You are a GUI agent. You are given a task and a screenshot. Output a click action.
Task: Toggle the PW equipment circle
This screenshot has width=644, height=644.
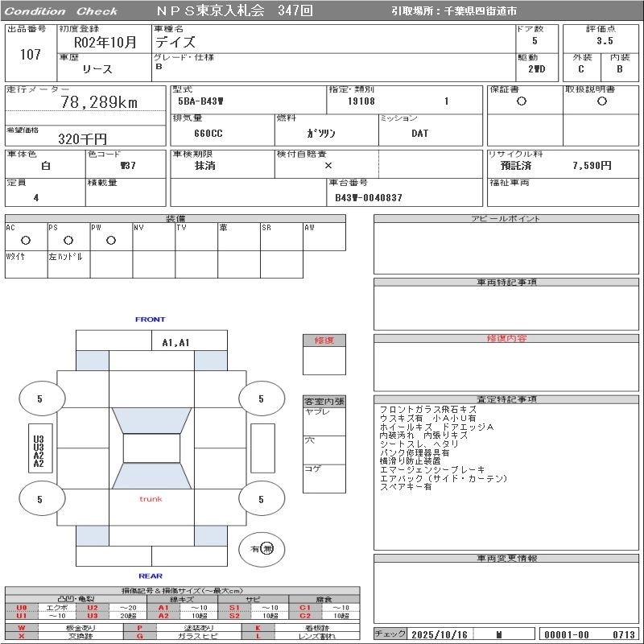click(110, 240)
